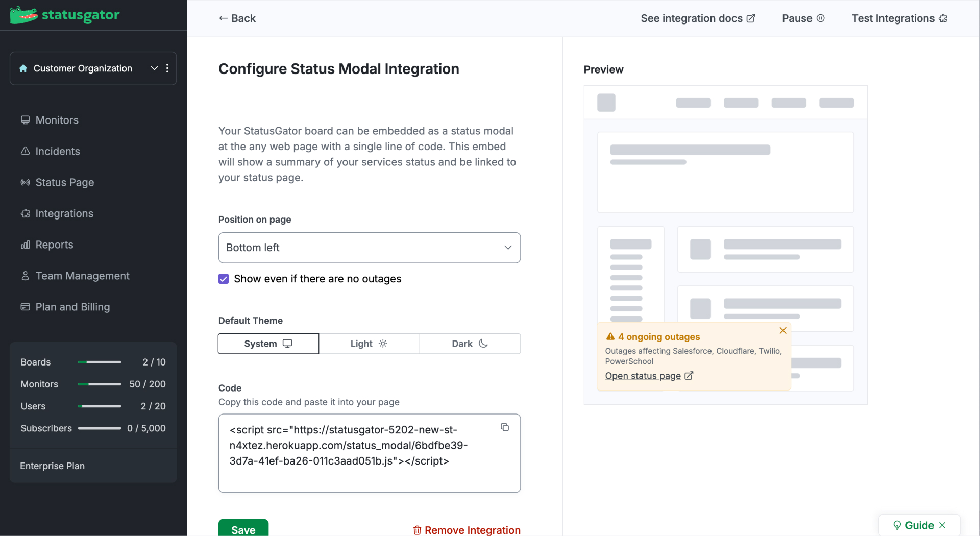This screenshot has height=536, width=980.
Task: Click the Boards usage progress bar
Action: tap(100, 362)
